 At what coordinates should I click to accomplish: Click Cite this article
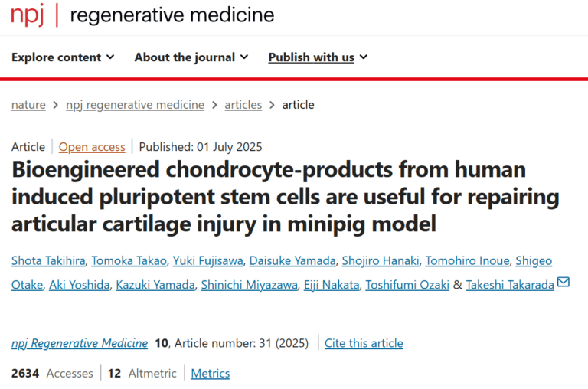[364, 343]
